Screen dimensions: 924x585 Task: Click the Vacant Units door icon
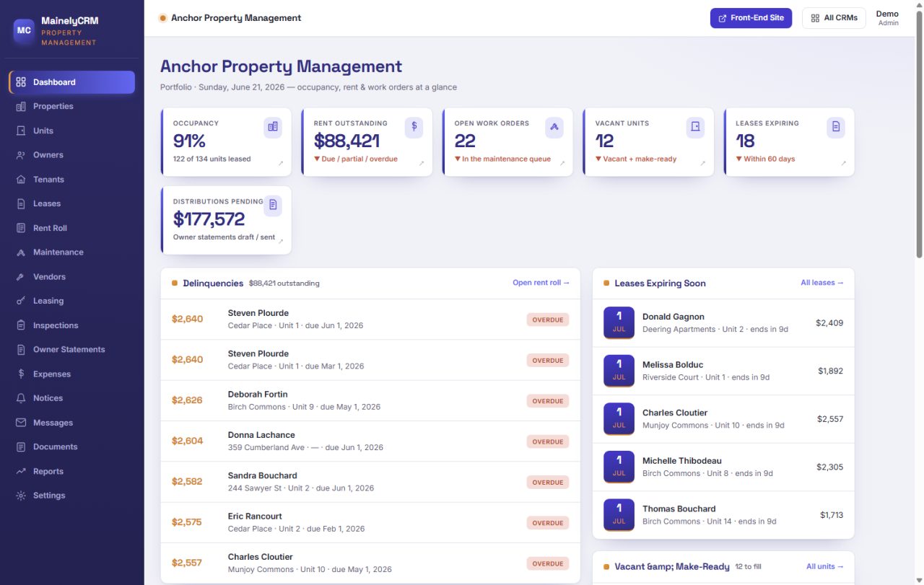point(695,127)
